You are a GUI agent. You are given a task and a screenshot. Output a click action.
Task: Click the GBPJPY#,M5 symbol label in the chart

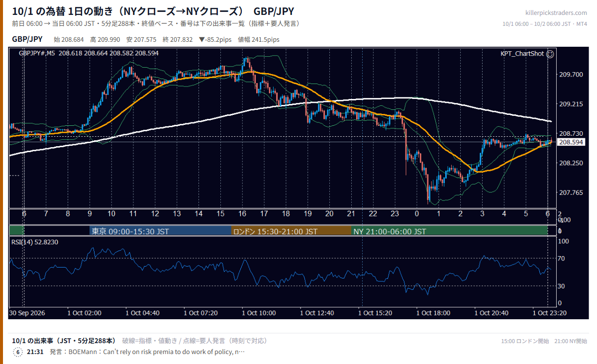[x=37, y=53]
